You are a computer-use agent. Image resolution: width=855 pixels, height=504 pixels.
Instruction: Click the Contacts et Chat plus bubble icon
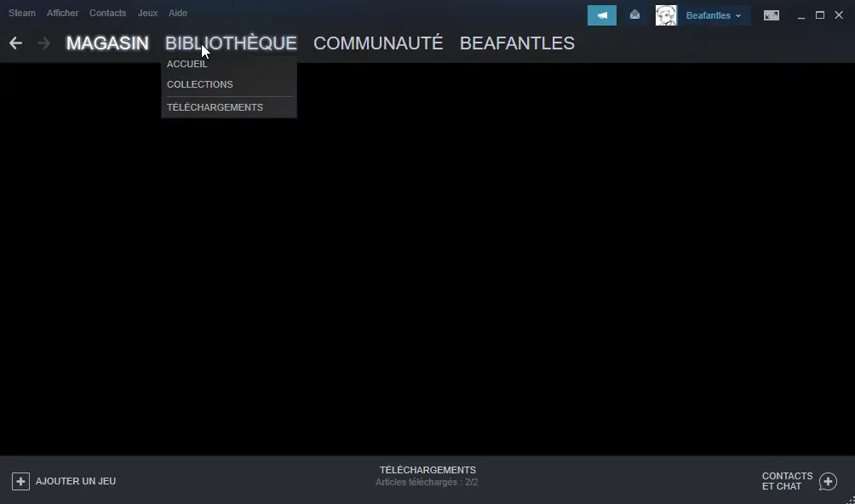click(x=828, y=481)
